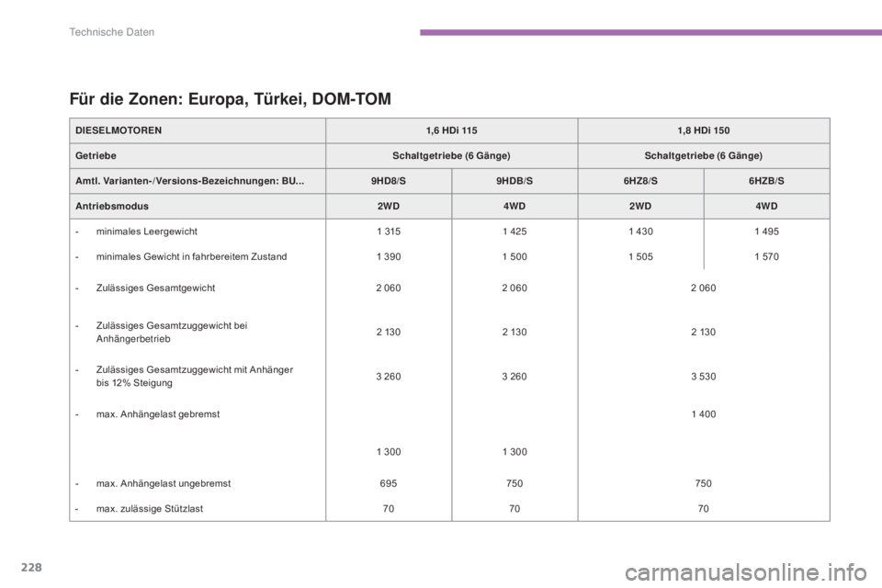
Task: Click 'max. Anhängelast ungebremst' row label
Action: [x=164, y=483]
